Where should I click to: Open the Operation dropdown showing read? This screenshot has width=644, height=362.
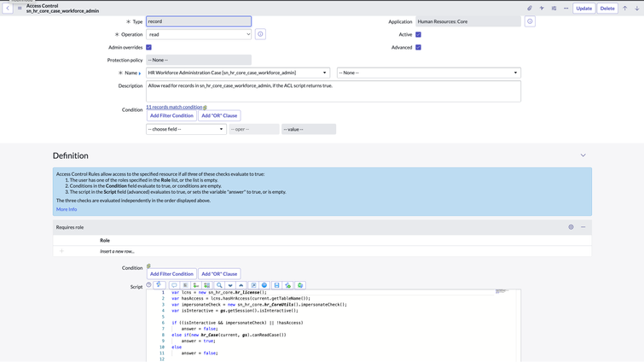point(199,34)
